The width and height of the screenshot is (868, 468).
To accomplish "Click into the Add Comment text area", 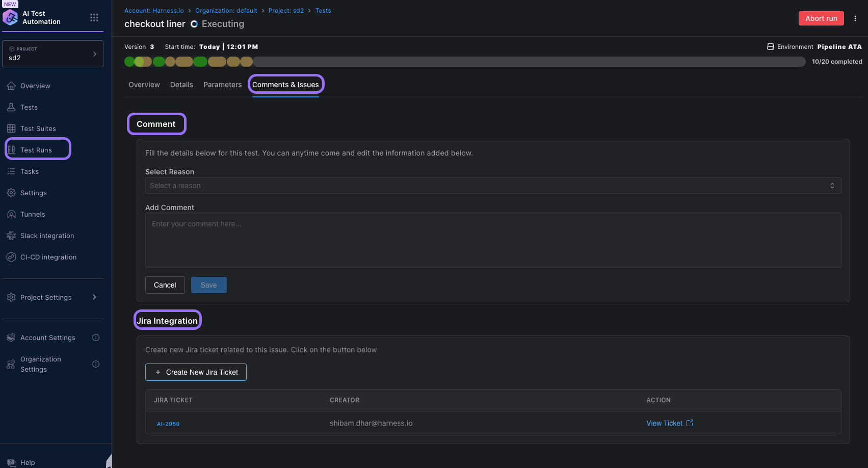I will click(493, 240).
